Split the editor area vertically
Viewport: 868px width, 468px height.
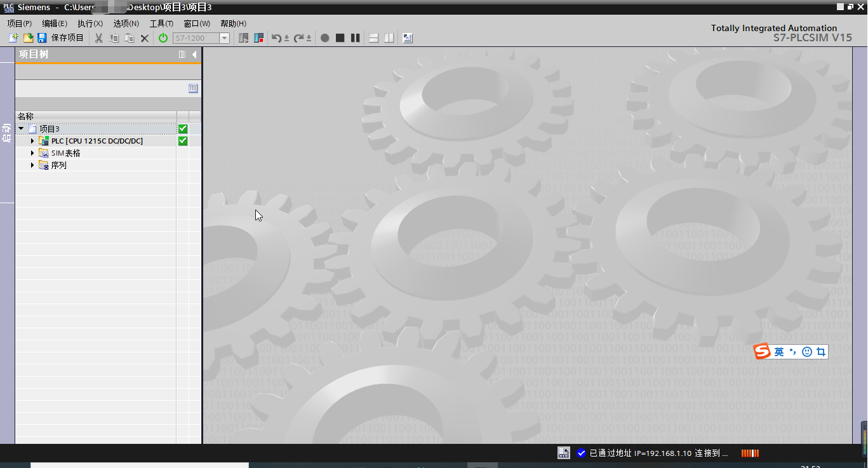click(x=389, y=38)
